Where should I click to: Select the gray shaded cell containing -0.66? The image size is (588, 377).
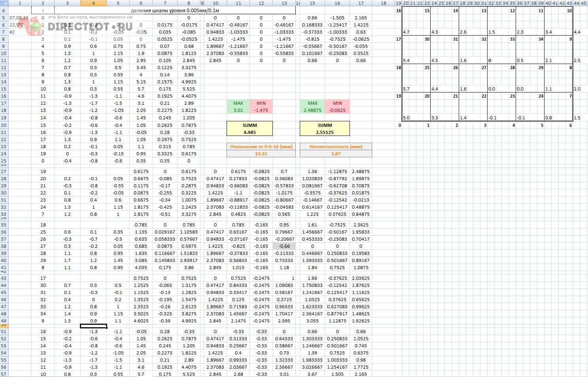[x=284, y=246]
